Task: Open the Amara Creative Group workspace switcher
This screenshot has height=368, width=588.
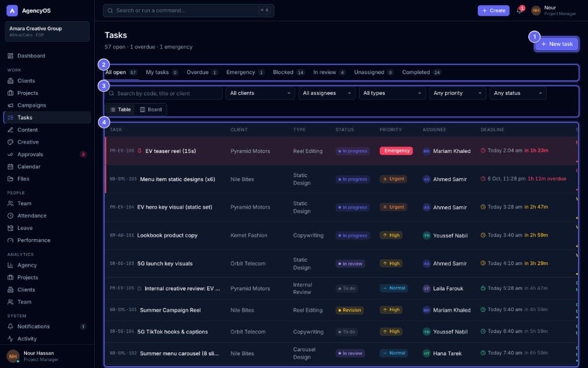Action: click(x=47, y=31)
